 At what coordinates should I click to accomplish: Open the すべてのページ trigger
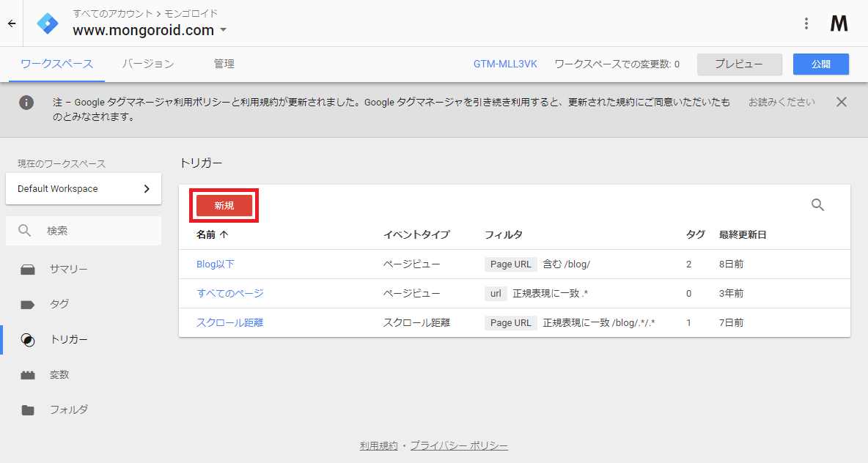tap(229, 294)
